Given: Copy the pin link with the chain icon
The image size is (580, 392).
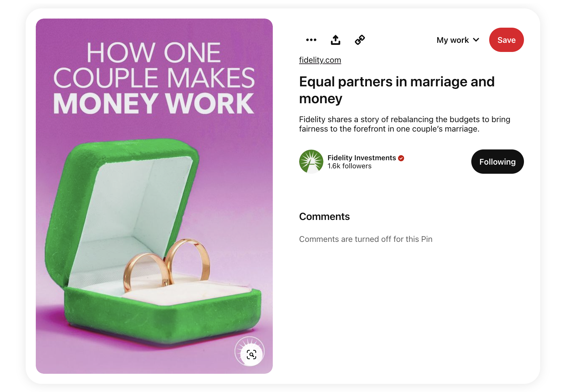Looking at the screenshot, I should click(x=360, y=40).
